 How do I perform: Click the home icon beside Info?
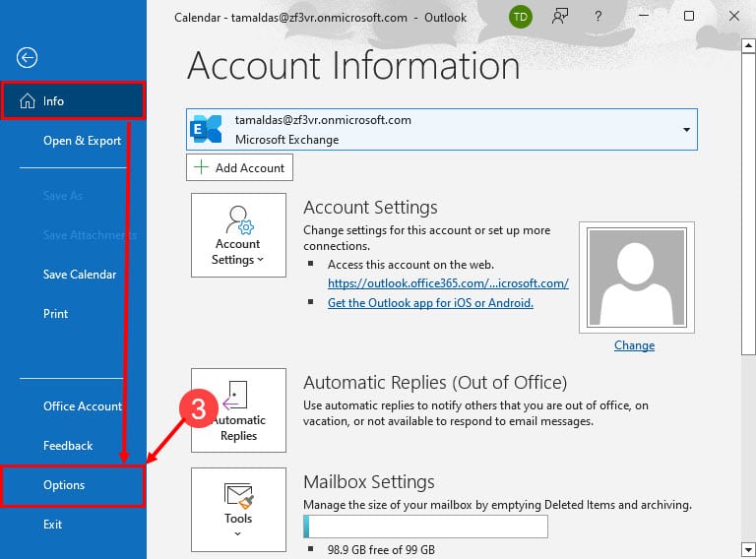tap(28, 100)
